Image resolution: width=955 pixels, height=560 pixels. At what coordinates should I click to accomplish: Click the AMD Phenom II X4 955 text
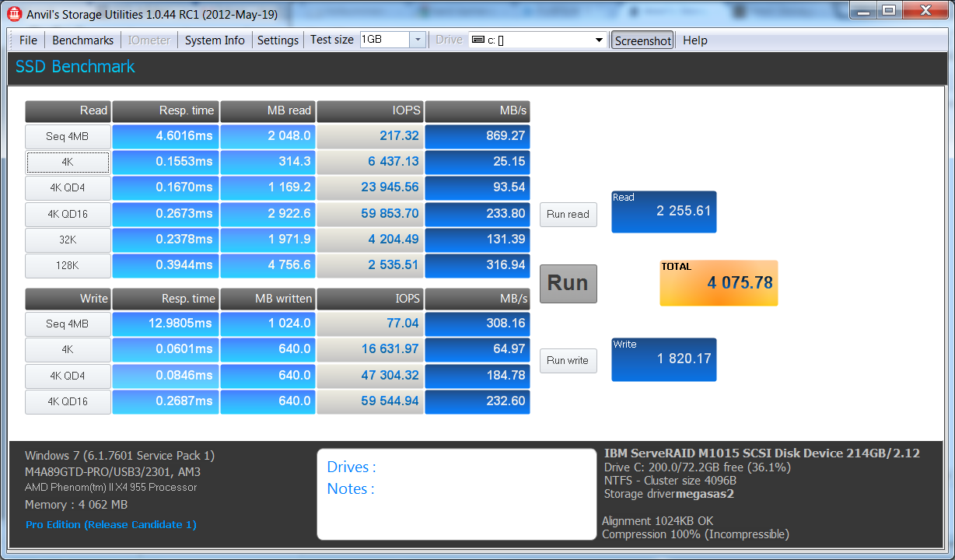pyautogui.click(x=111, y=488)
